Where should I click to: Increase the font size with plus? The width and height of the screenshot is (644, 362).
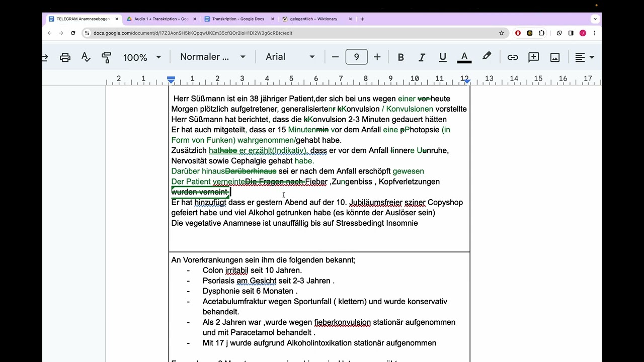click(x=377, y=57)
